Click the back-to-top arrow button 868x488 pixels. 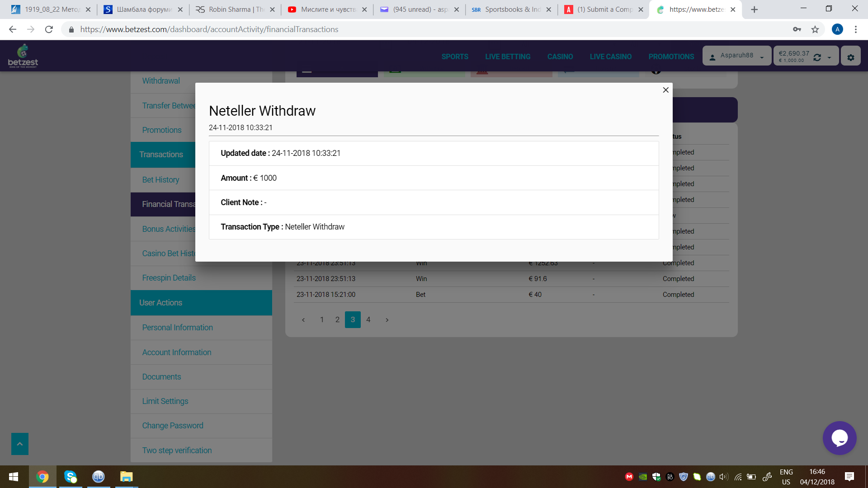[x=20, y=444]
